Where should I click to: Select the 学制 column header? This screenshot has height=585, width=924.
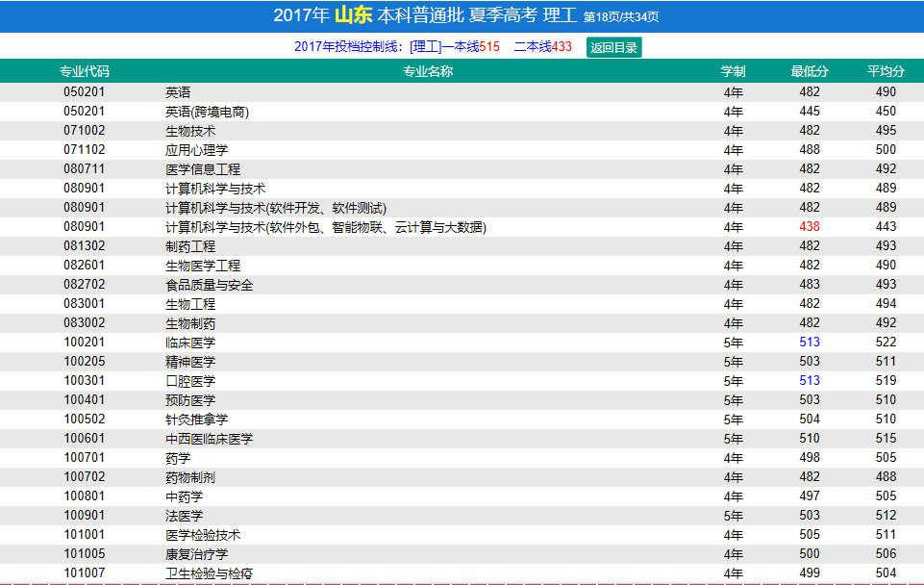coord(733,71)
